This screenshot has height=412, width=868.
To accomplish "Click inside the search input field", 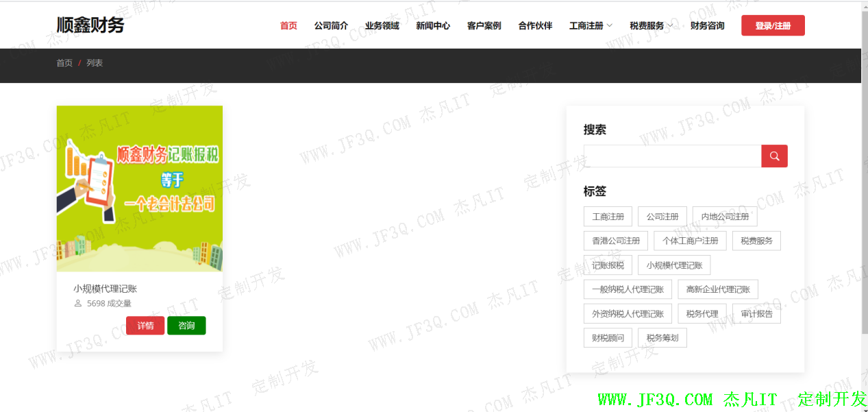I will point(671,156).
